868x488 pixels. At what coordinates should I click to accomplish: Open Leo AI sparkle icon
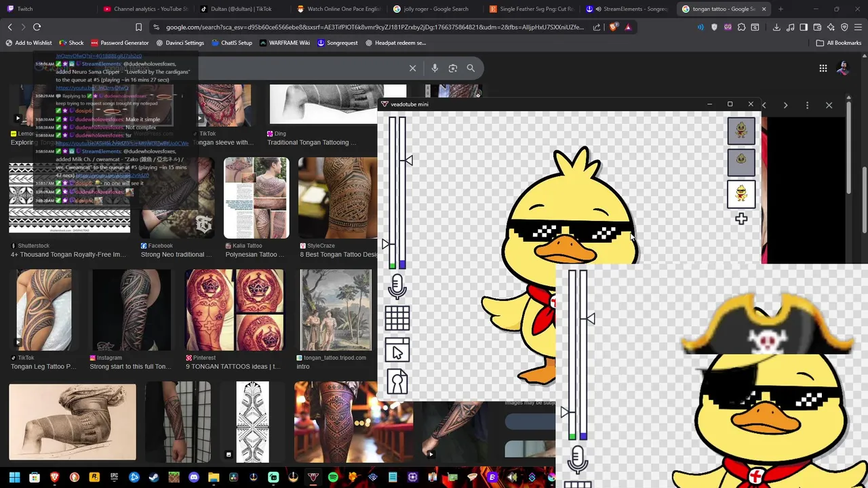[831, 27]
